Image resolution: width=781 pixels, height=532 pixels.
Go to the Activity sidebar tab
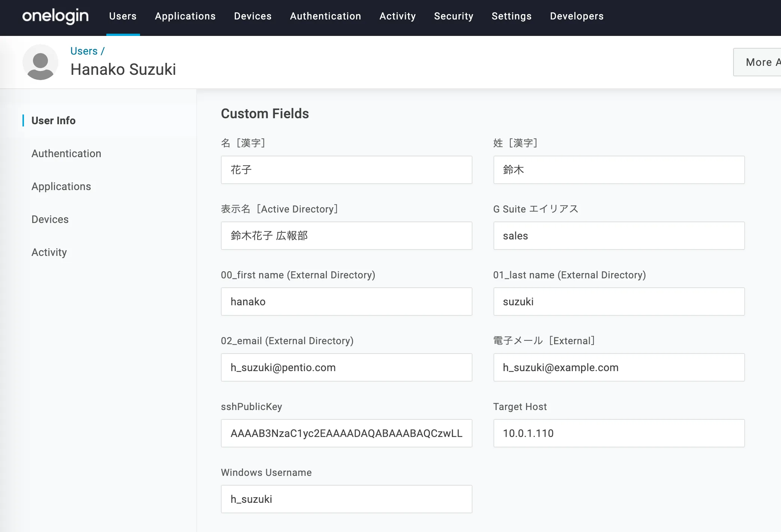pyautogui.click(x=49, y=252)
